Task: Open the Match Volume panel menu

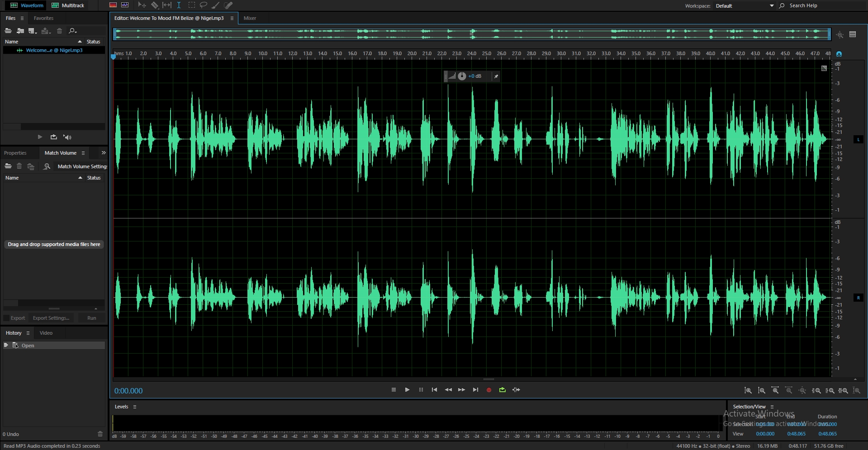Action: 83,153
